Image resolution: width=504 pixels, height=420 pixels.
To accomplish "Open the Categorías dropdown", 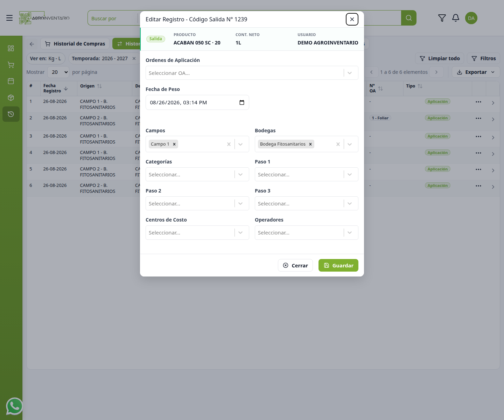I will [x=197, y=174].
